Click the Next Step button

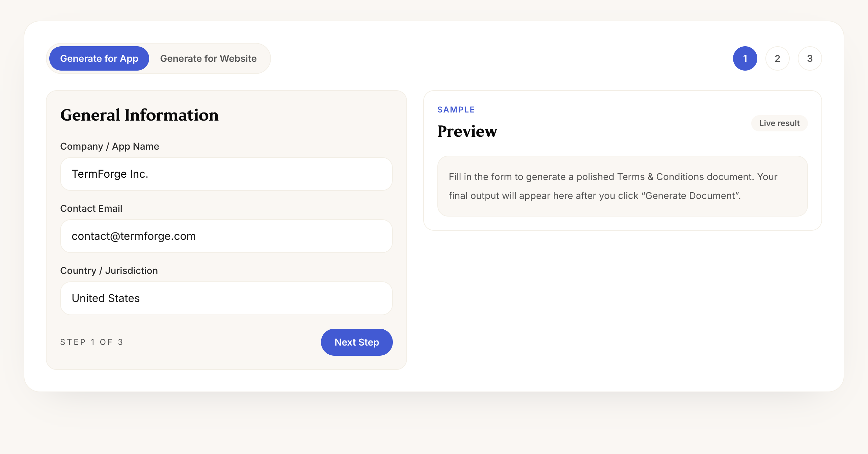point(356,342)
